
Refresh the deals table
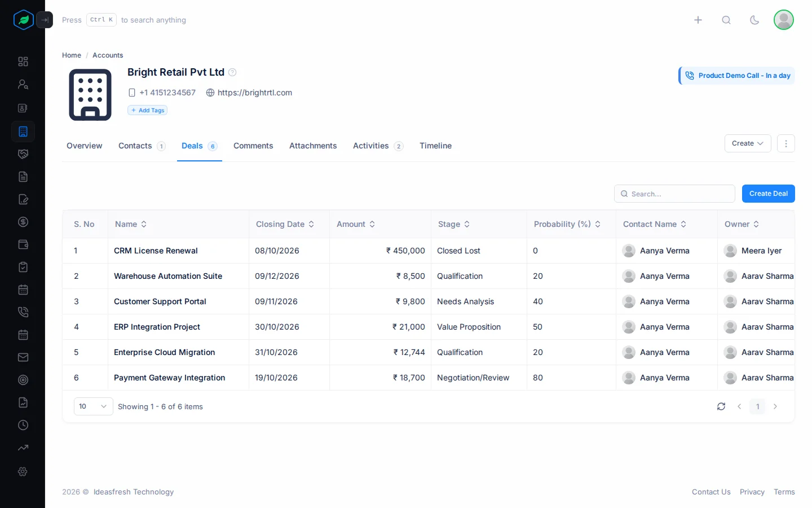click(x=721, y=406)
